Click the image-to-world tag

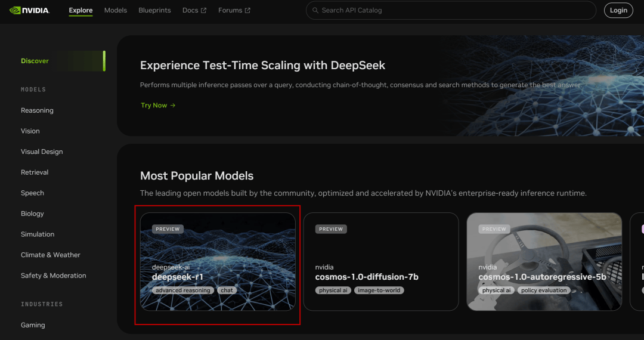[x=379, y=290]
